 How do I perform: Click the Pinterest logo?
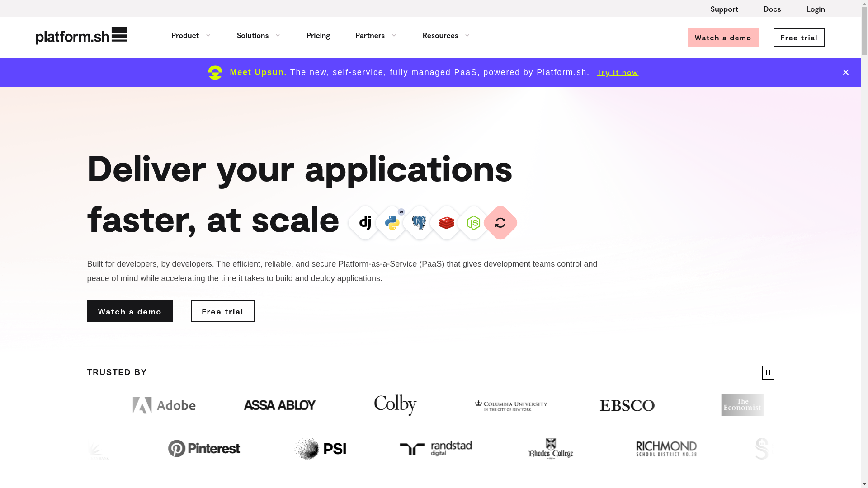204,448
